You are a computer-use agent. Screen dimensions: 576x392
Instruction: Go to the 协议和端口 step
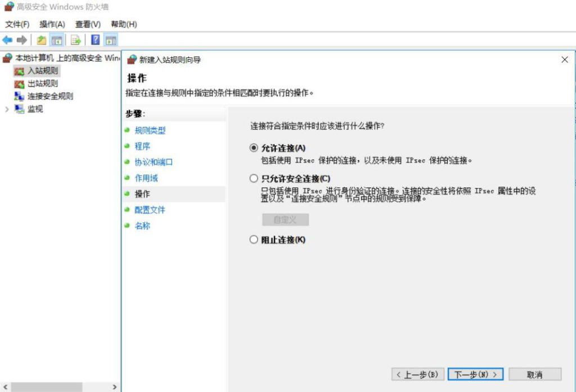154,162
